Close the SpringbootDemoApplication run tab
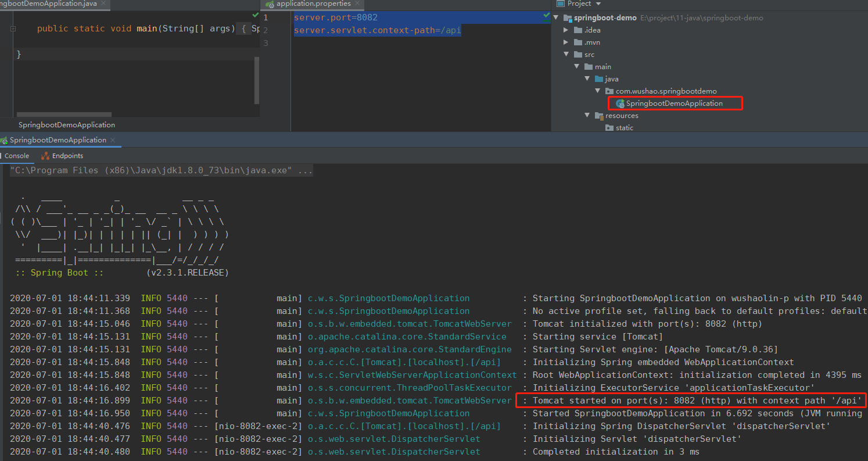868x461 pixels. click(x=113, y=140)
